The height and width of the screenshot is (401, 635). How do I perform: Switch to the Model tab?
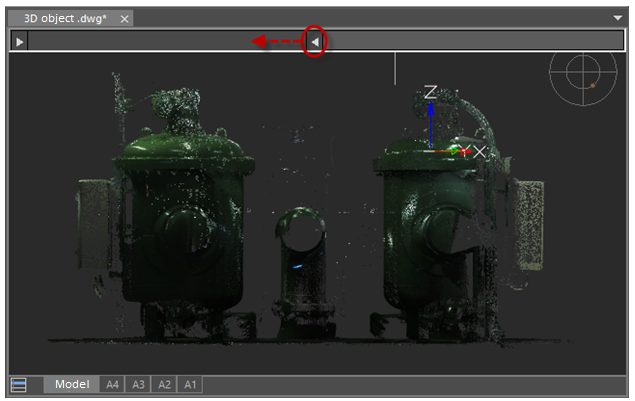[x=72, y=385]
